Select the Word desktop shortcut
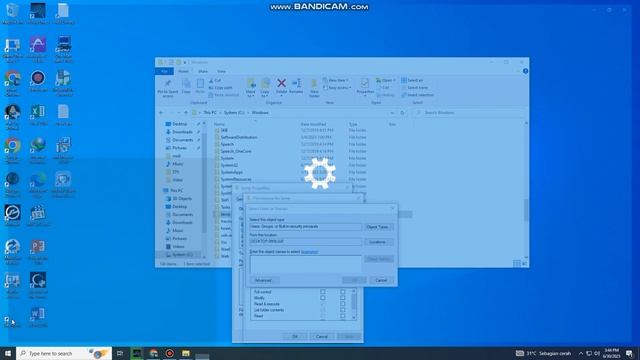640x360 pixels. pyautogui.click(x=38, y=317)
